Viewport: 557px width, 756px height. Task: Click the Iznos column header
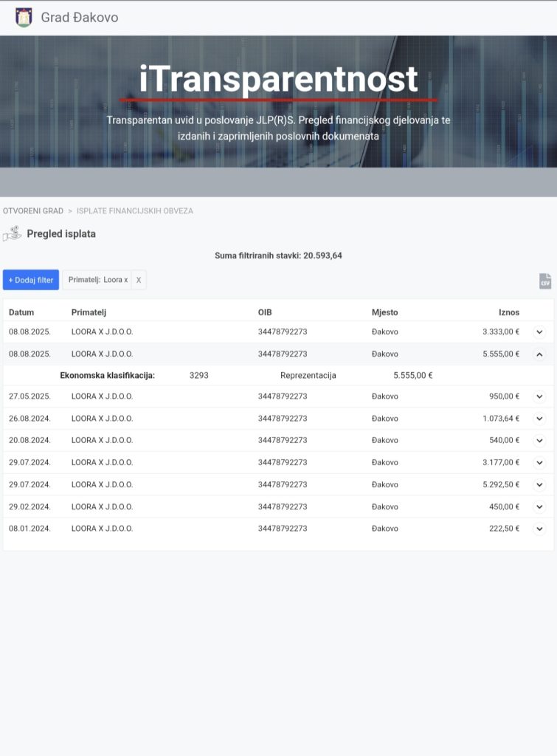(509, 312)
